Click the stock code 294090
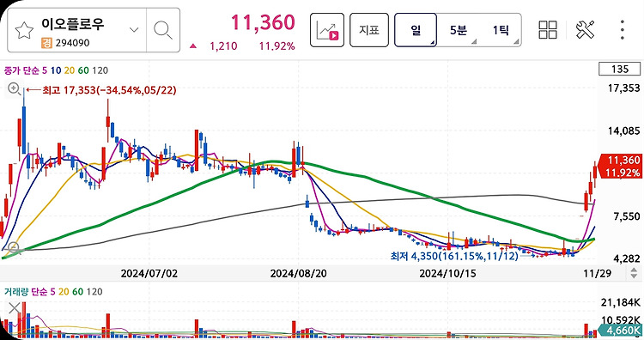The height and width of the screenshot is (340, 644). click(x=73, y=43)
